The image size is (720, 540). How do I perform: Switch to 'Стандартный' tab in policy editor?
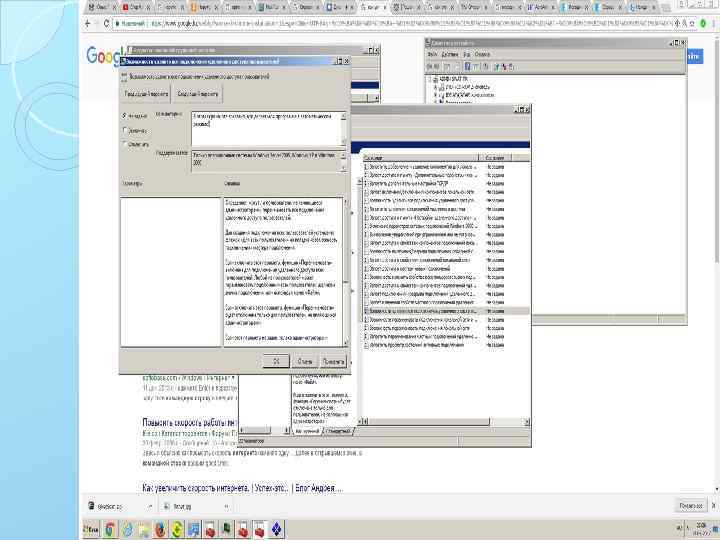point(339,432)
